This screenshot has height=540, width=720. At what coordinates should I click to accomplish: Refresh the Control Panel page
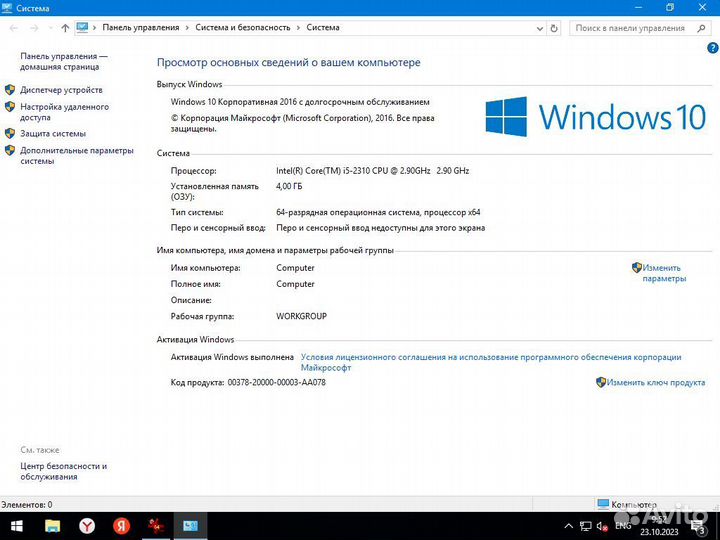pos(554,28)
